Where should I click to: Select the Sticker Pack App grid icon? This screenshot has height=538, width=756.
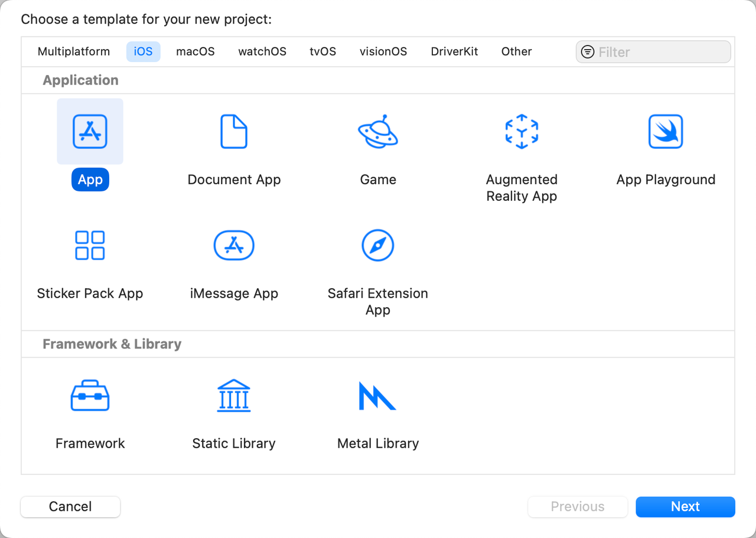click(x=90, y=245)
